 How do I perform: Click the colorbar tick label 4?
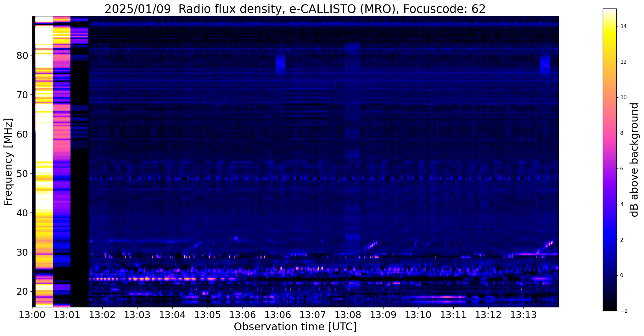coord(621,204)
